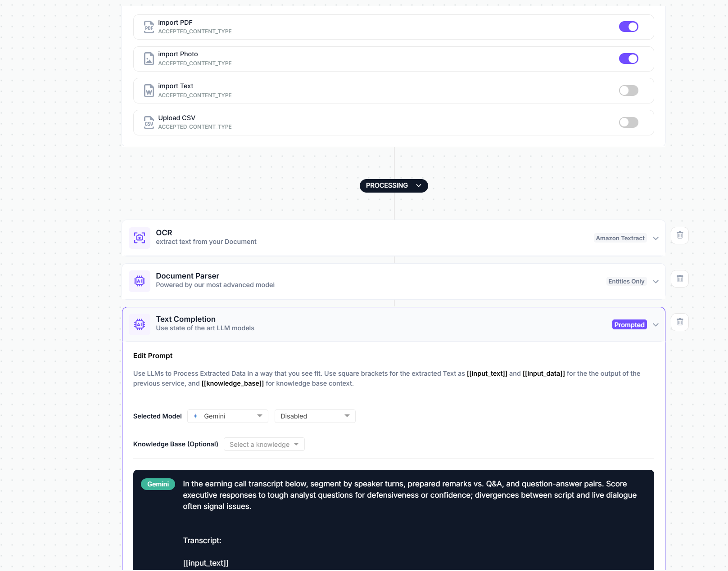
Task: Click the Document Parser AI chip icon
Action: coord(140,281)
